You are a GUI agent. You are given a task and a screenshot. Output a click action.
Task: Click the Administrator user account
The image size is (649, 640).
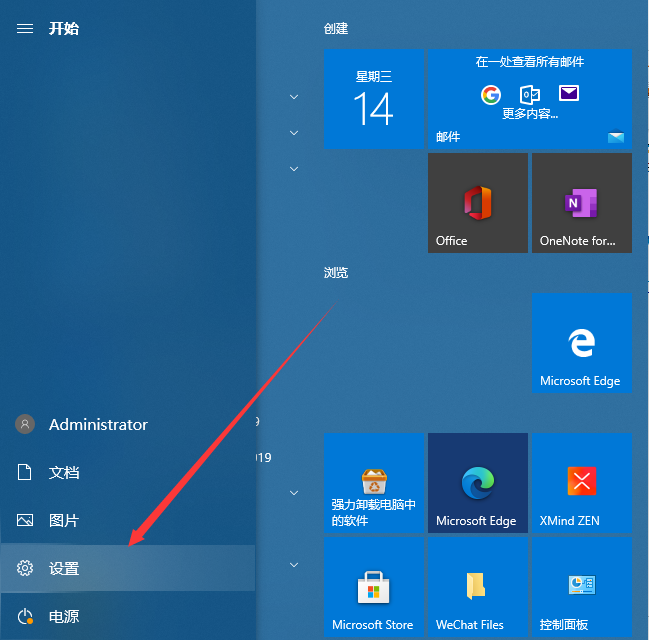[x=97, y=424]
